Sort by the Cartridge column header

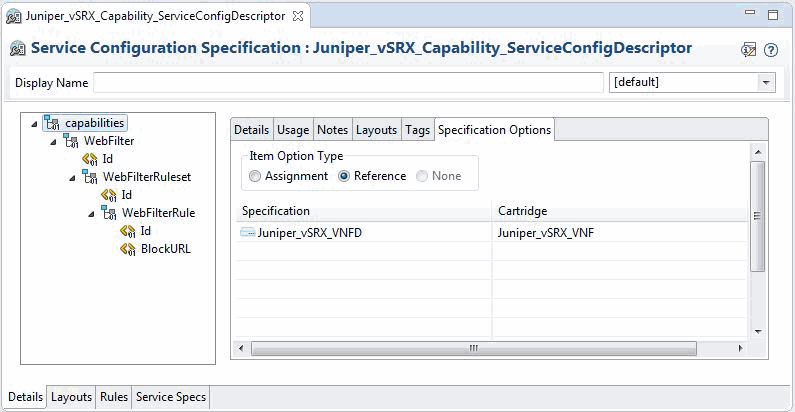(620, 211)
